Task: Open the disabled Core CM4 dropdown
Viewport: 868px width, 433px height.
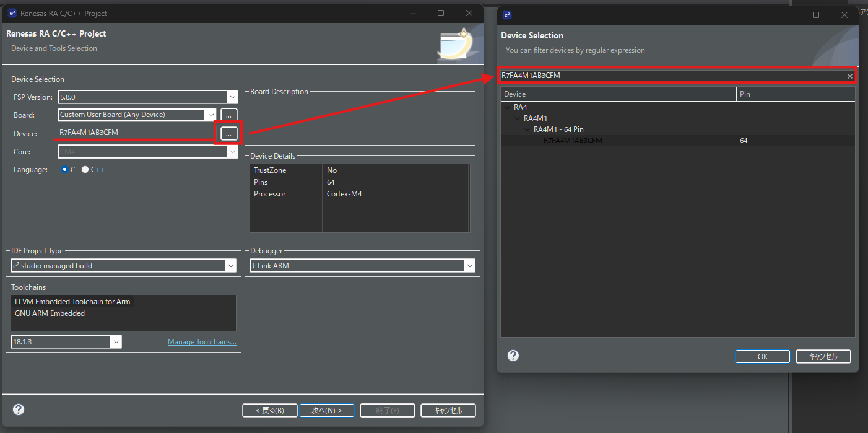Action: (x=232, y=152)
